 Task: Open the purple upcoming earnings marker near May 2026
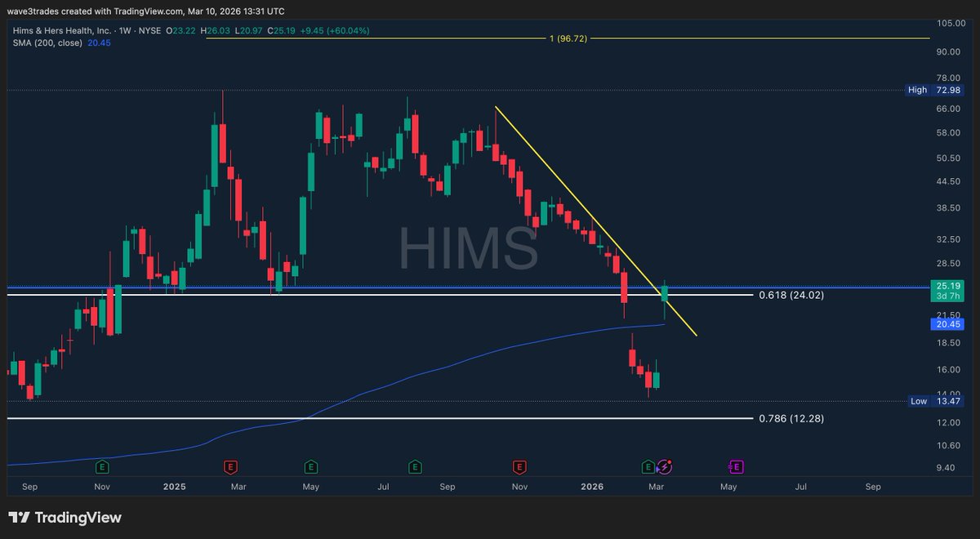[x=736, y=467]
